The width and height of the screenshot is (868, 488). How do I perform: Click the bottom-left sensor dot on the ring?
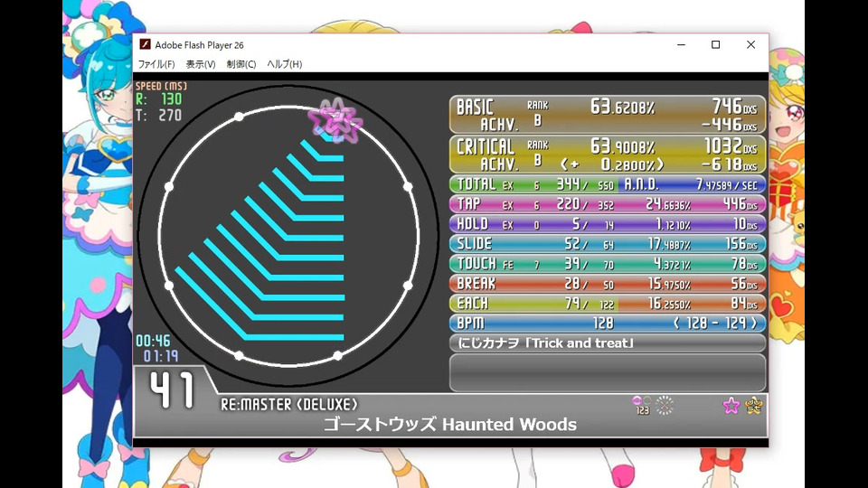239,356
